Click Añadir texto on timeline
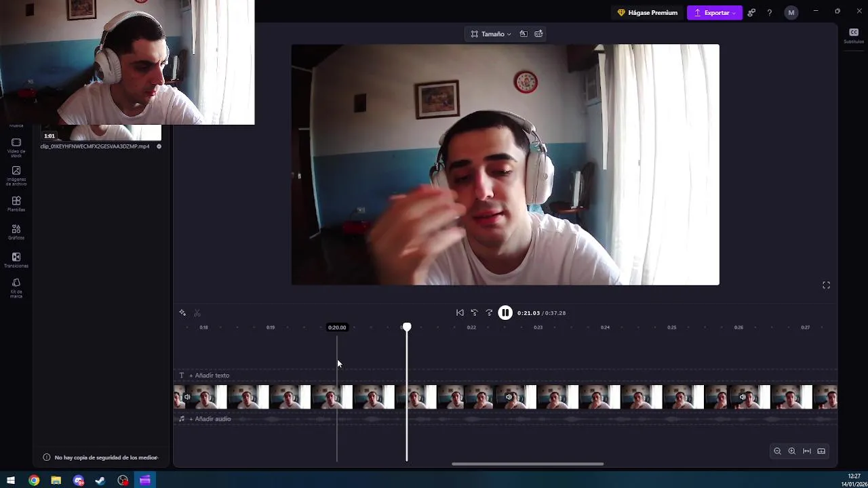This screenshot has height=488, width=868. point(210,375)
